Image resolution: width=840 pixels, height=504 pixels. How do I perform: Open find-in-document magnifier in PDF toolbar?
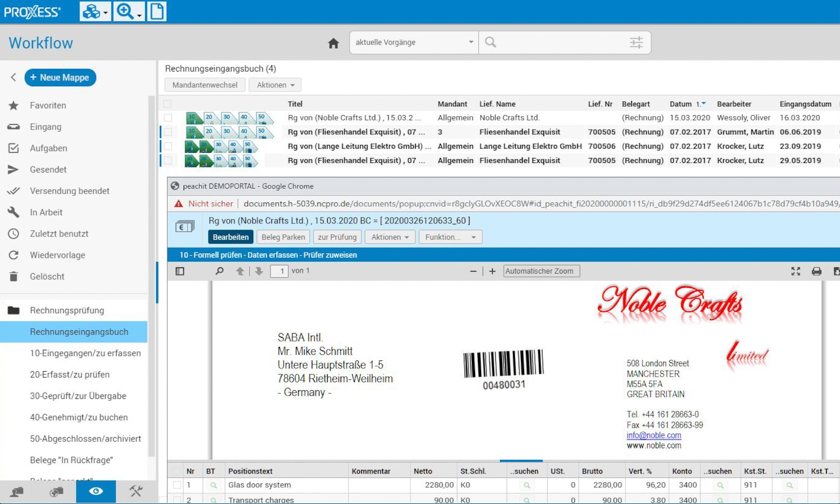219,271
